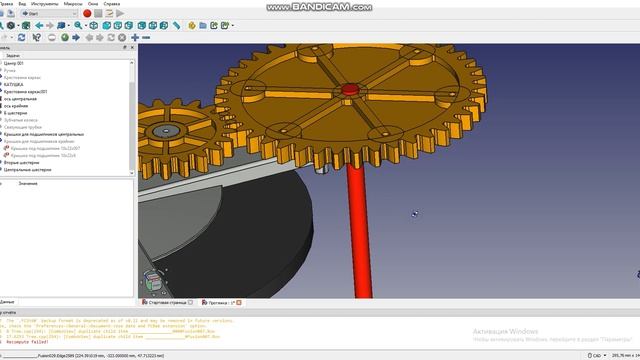
Task: Select Крышки для подшипников центральных item
Action: (44, 134)
